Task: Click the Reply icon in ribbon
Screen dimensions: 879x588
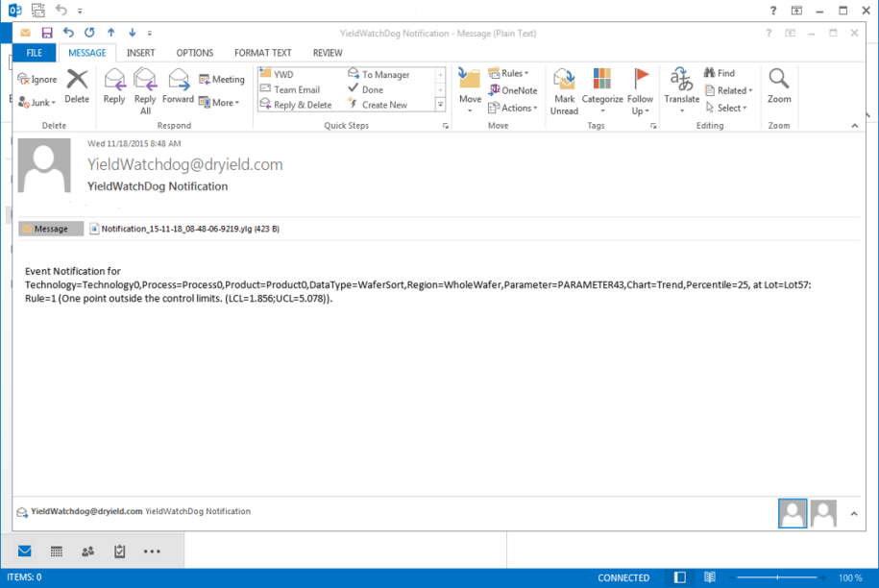Action: pos(114,86)
